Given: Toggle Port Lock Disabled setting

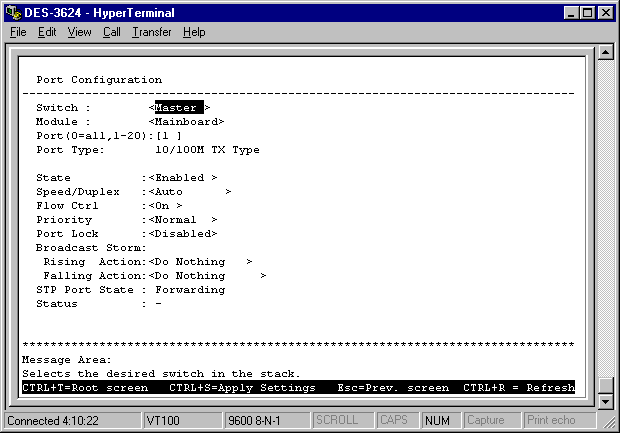Looking at the screenshot, I should 182,234.
